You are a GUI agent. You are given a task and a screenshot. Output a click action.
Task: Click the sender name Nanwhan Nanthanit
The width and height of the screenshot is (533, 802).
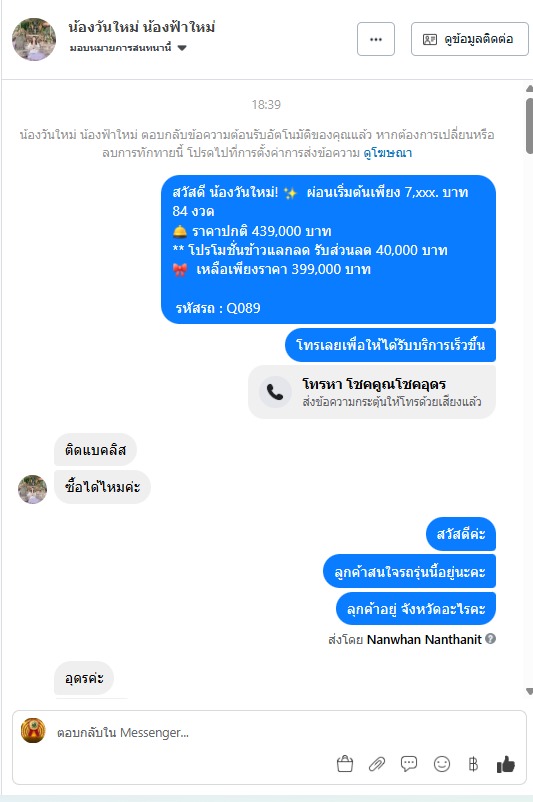click(x=424, y=639)
